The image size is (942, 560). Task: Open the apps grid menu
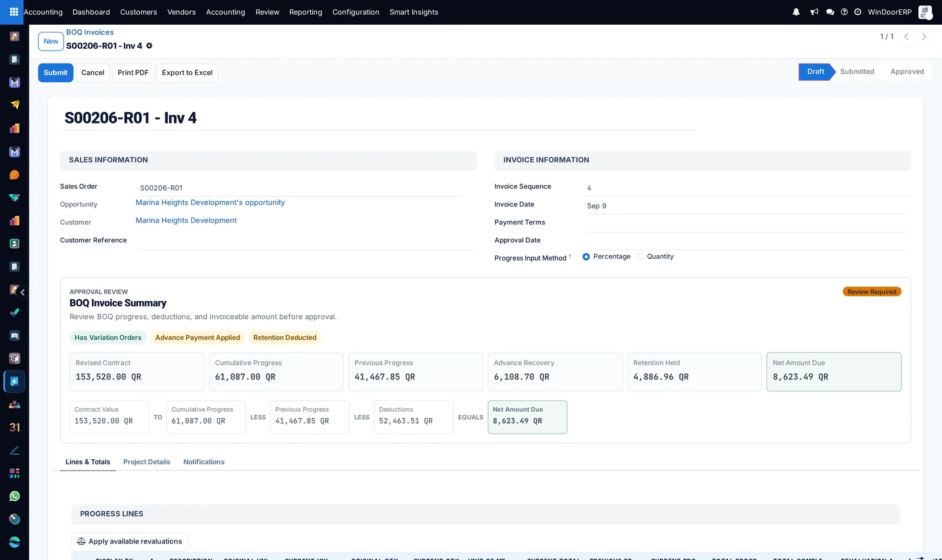pyautogui.click(x=14, y=12)
